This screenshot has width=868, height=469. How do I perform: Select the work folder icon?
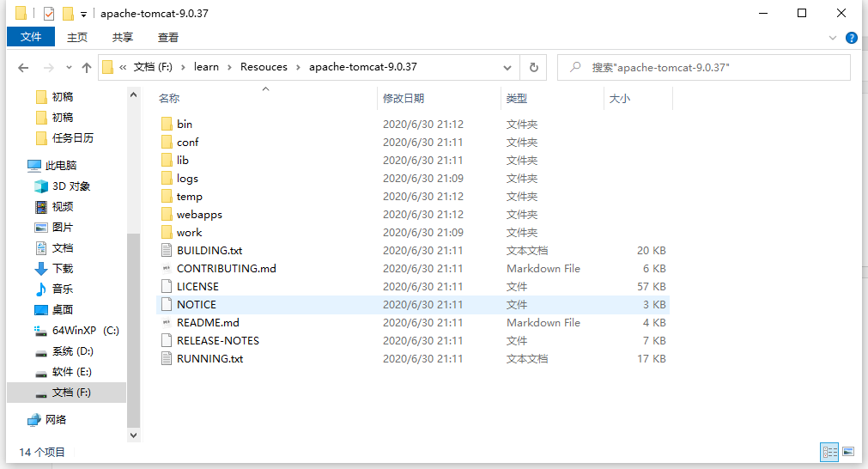click(x=167, y=233)
